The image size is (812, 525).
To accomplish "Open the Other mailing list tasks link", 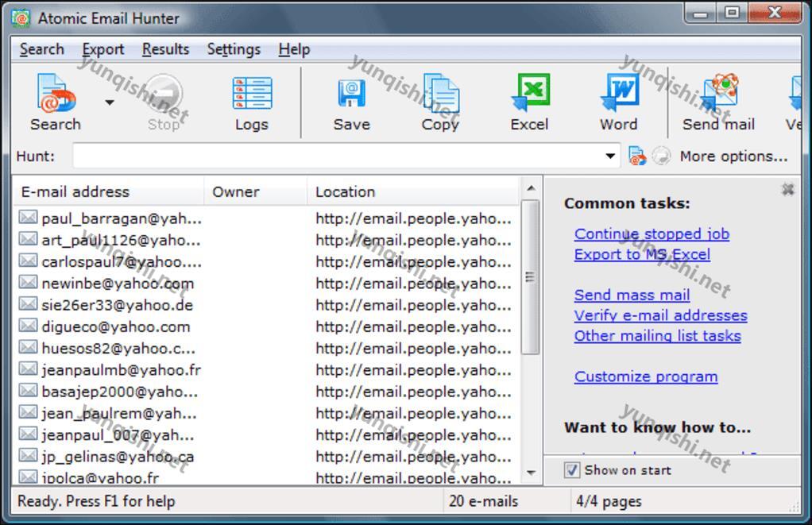I will pyautogui.click(x=657, y=335).
